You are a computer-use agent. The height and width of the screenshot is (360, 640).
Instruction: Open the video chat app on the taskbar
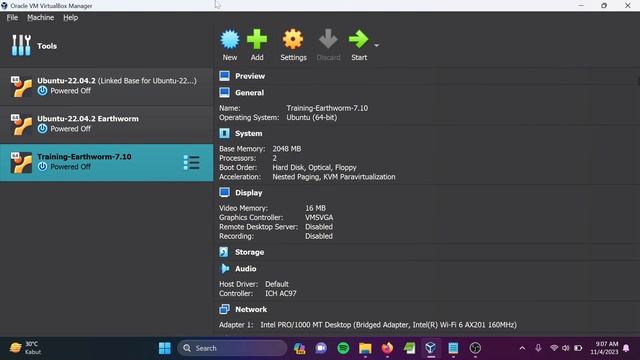pyautogui.click(x=321, y=348)
